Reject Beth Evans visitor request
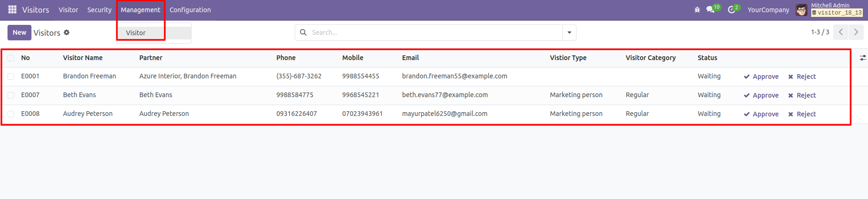This screenshot has width=868, height=199. [802, 95]
